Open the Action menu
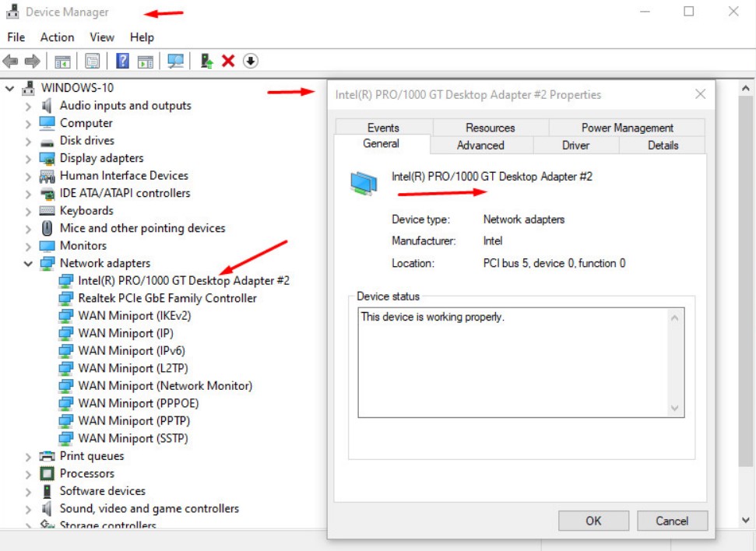Image resolution: width=756 pixels, height=551 pixels. click(x=58, y=37)
